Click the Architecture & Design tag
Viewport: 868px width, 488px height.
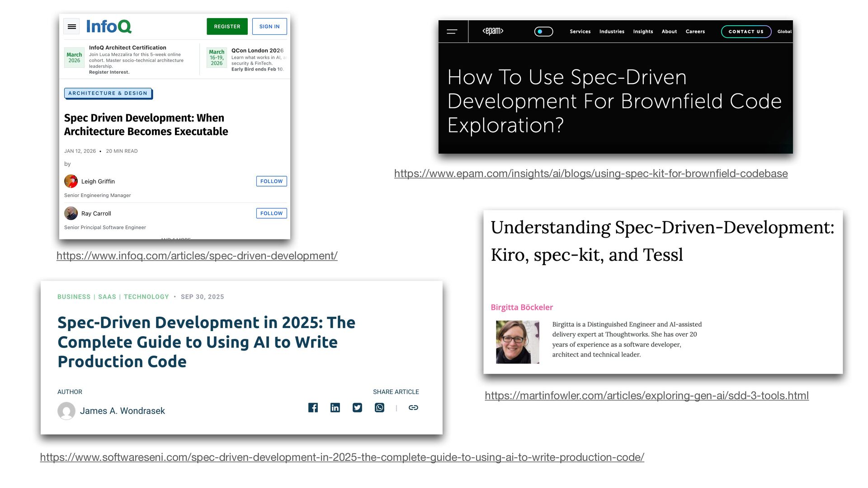point(108,93)
